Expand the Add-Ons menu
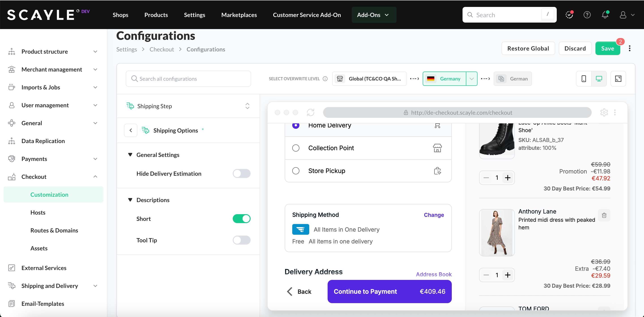Screen dimensions: 644x317 [373, 15]
